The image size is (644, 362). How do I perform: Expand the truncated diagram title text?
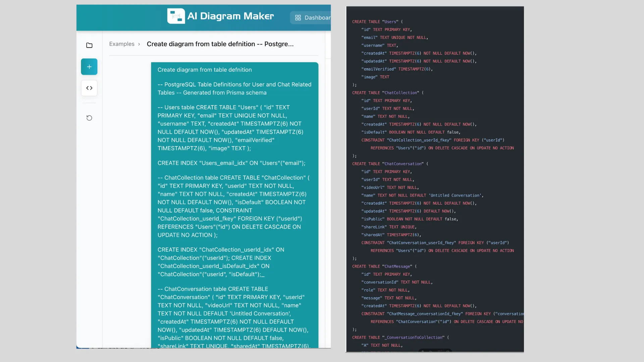[220, 44]
